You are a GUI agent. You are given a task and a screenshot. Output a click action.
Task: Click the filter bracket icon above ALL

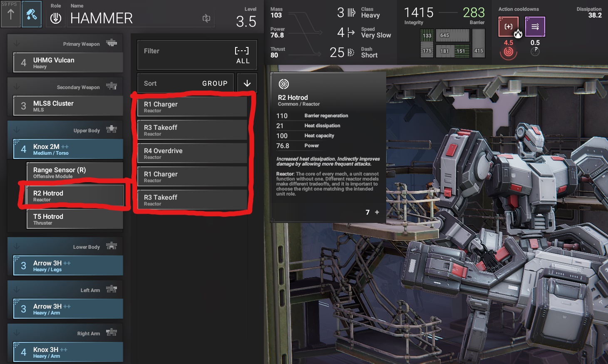pos(242,51)
